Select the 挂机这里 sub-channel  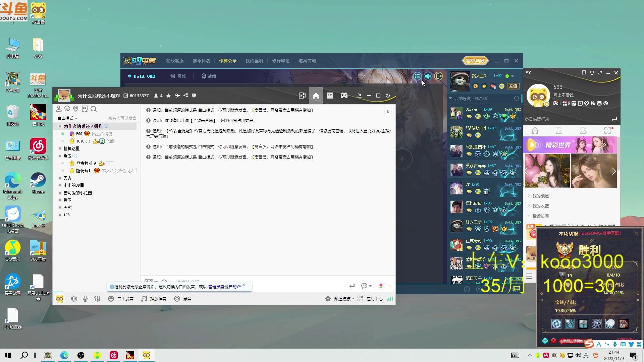pyautogui.click(x=71, y=148)
